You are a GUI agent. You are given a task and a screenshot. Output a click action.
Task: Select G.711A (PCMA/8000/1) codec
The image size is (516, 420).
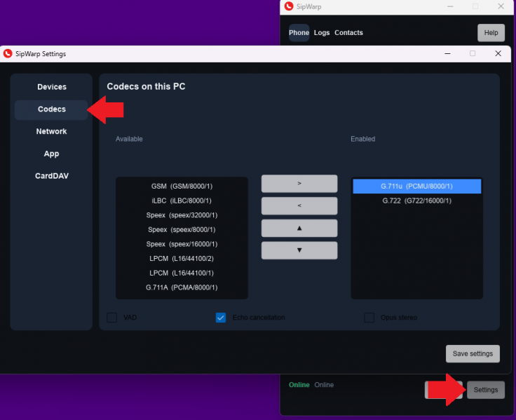click(182, 287)
